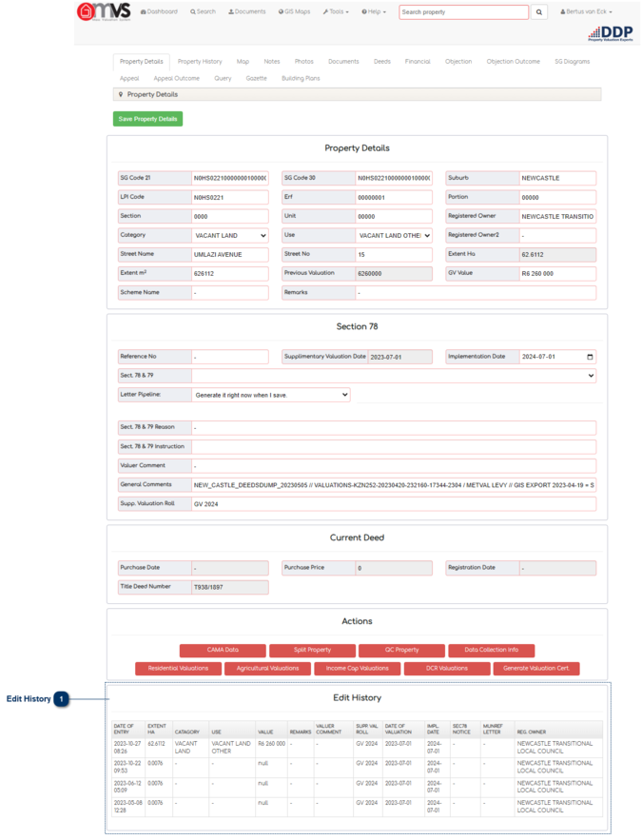Viewport: 642px width, 840px height.
Task: Open GIS Maps in the navbar
Action: tap(294, 11)
